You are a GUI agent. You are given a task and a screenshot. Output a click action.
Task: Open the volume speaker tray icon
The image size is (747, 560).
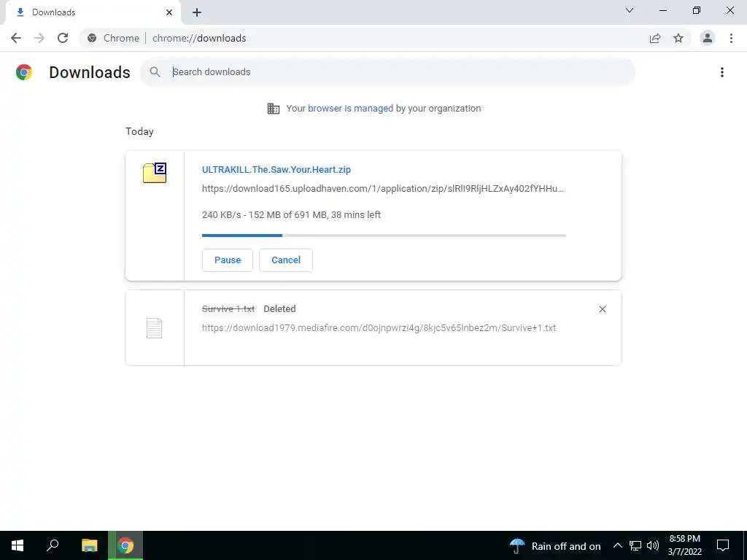pos(653,545)
